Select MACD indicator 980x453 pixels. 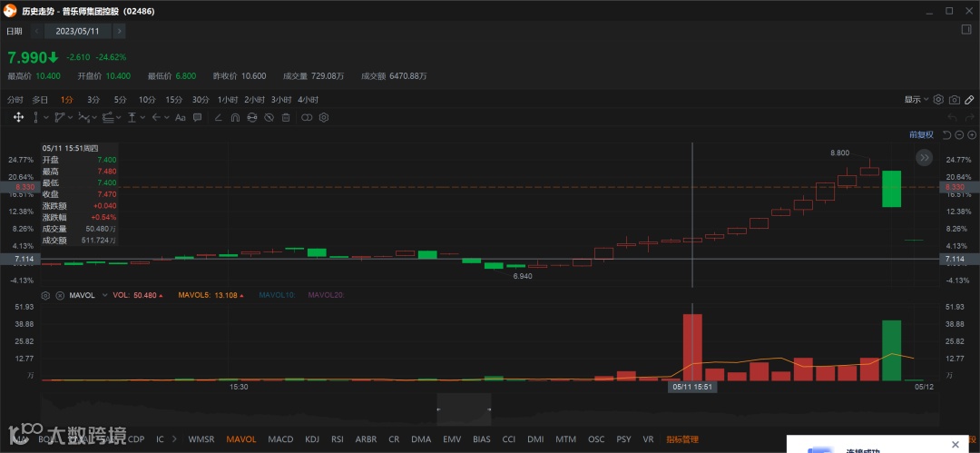[280, 439]
